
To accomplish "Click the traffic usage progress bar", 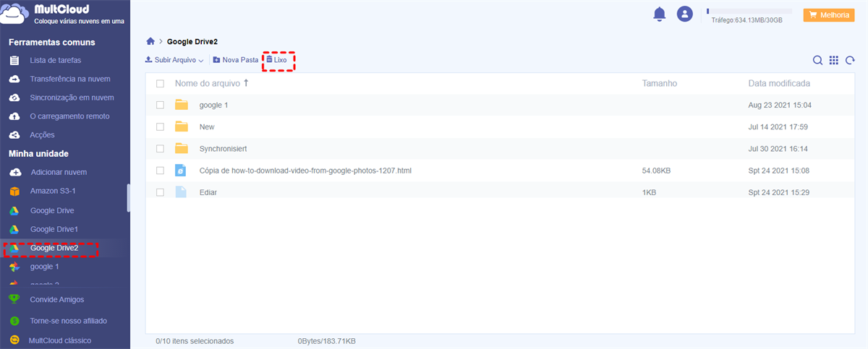I will 749,12.
